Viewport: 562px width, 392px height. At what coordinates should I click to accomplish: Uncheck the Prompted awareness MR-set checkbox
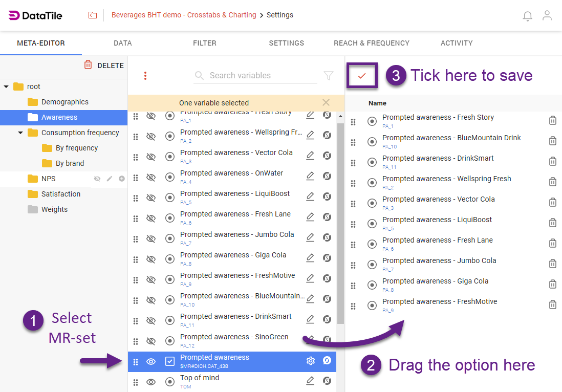170,361
